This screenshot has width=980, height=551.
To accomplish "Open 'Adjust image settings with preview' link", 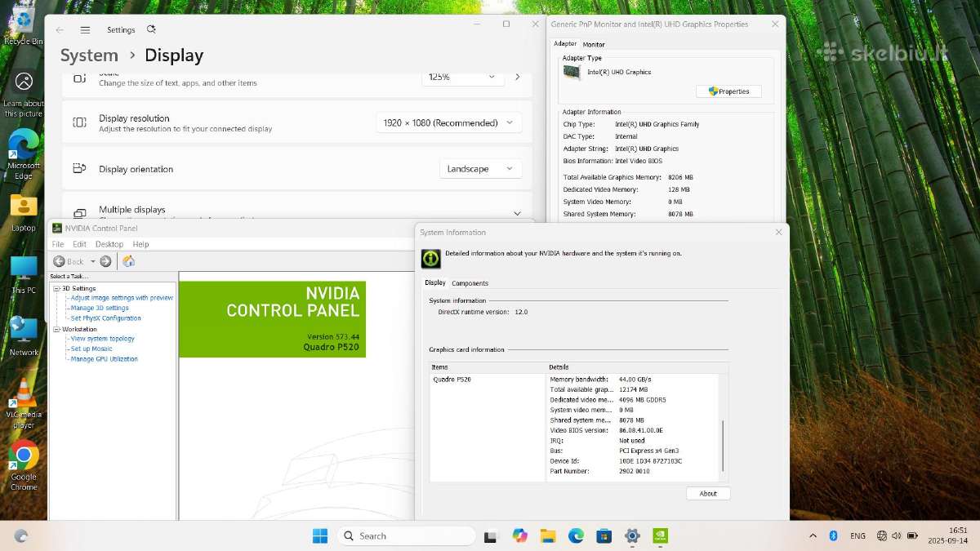I will point(122,298).
